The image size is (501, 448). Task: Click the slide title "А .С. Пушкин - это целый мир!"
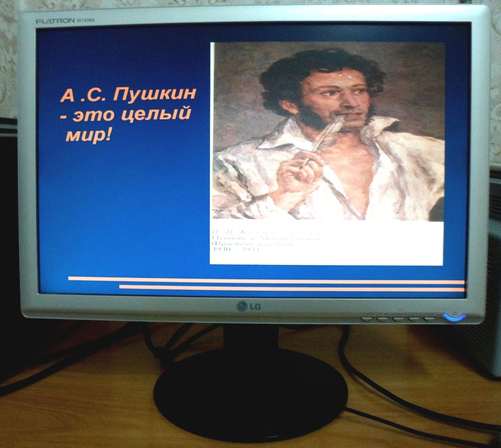129,115
